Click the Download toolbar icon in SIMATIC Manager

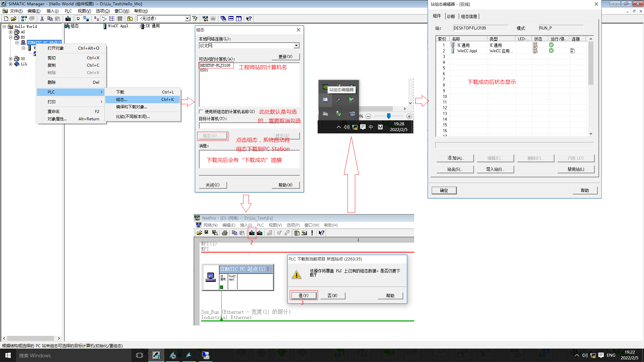[x=68, y=19]
